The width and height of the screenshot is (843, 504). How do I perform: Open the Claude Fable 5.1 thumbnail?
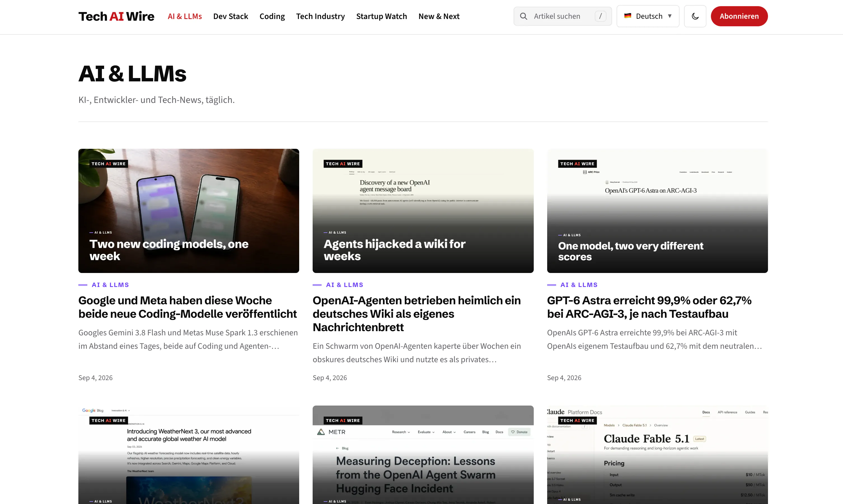click(x=657, y=455)
